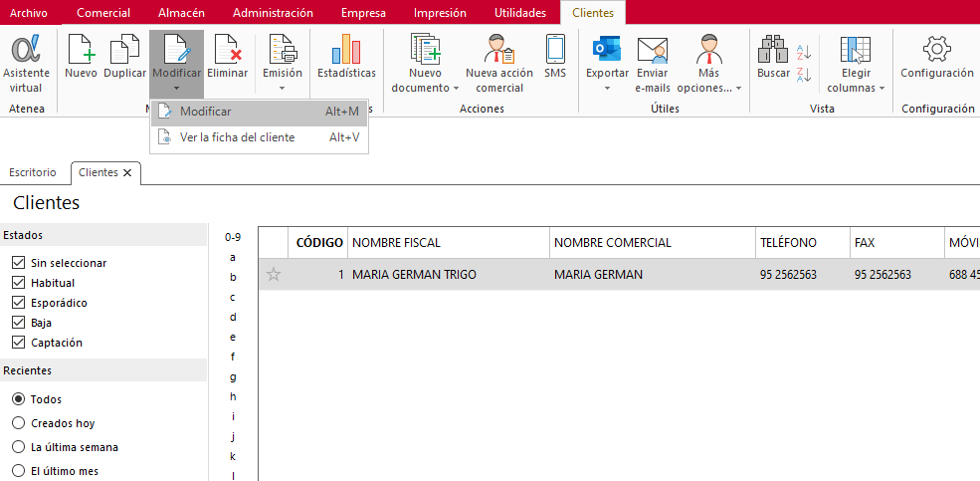This screenshot has width=980, height=481.
Task: Uncheck the Baja status checkbox
Action: 18,323
